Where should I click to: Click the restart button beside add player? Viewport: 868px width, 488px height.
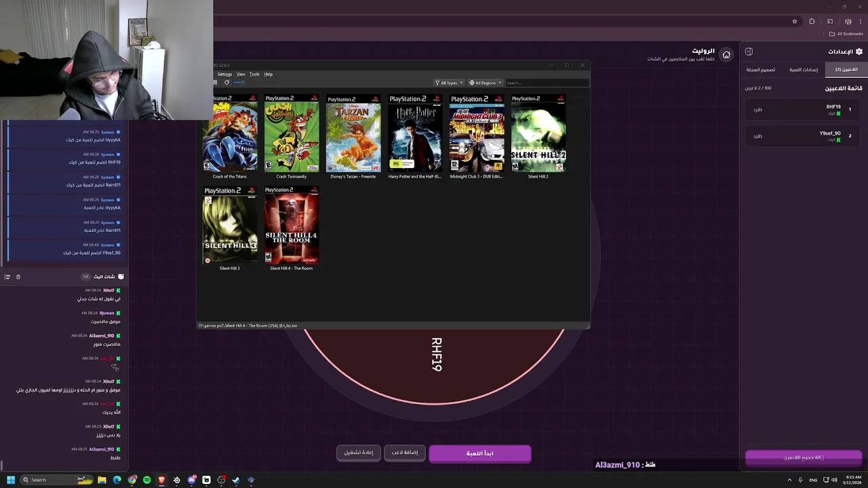click(x=358, y=453)
